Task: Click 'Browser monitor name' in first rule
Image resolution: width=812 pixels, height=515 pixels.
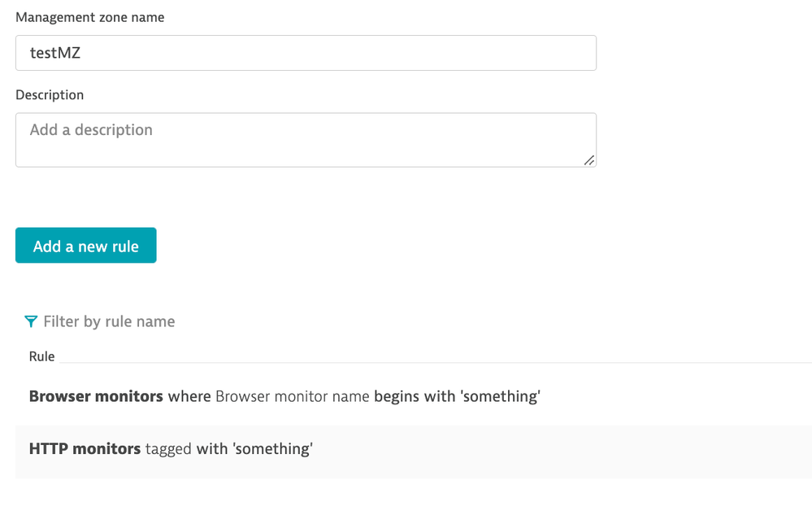Action: click(x=293, y=397)
